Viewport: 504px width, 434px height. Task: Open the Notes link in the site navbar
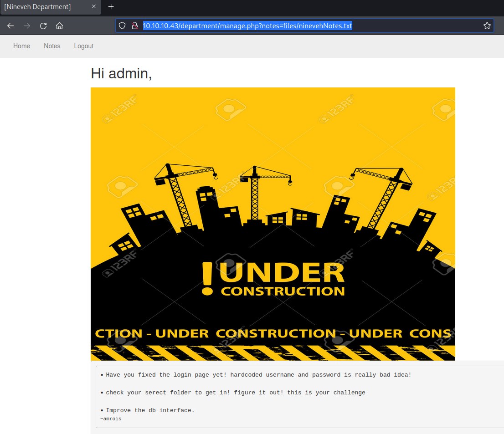click(x=52, y=46)
